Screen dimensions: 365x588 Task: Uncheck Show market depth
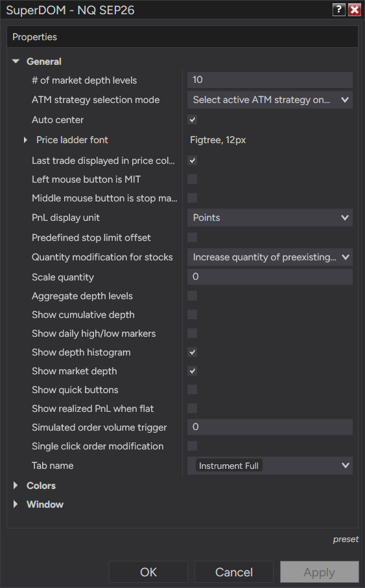(x=193, y=371)
